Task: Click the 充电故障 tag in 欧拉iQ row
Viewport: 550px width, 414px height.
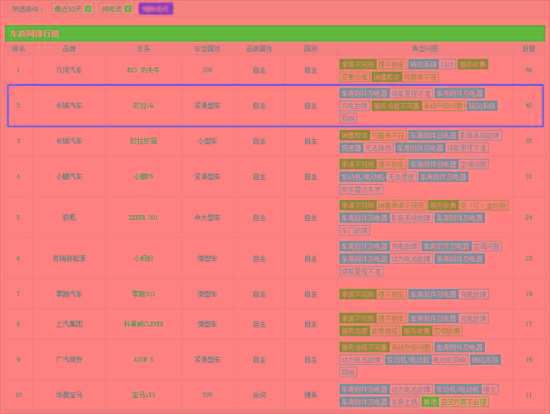Action: pyautogui.click(x=354, y=106)
